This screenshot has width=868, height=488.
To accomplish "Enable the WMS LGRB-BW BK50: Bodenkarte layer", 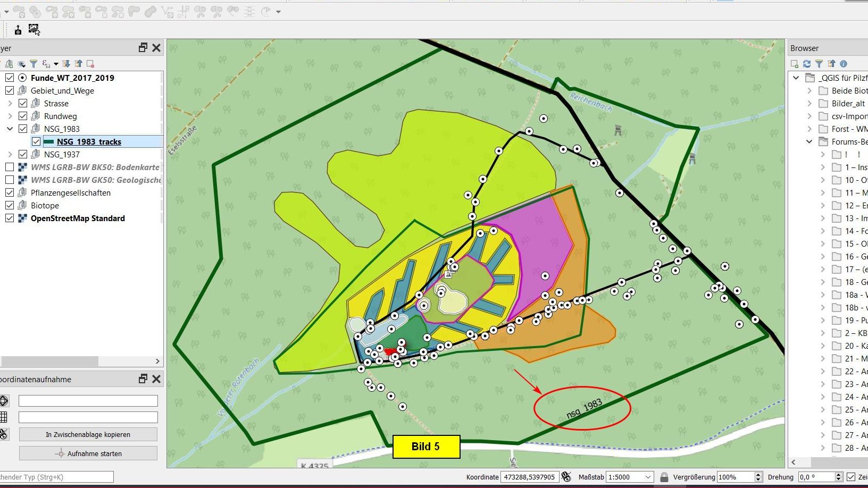I will 10,167.
